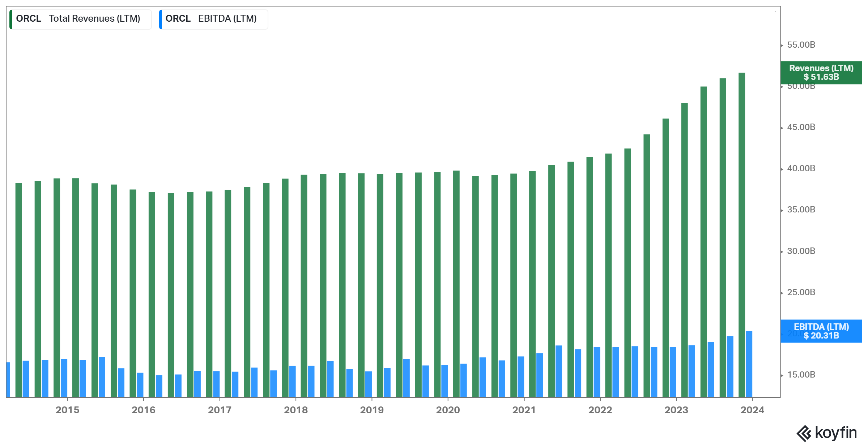
Task: Click the 45.00B y-axis tick label
Action: (x=801, y=127)
